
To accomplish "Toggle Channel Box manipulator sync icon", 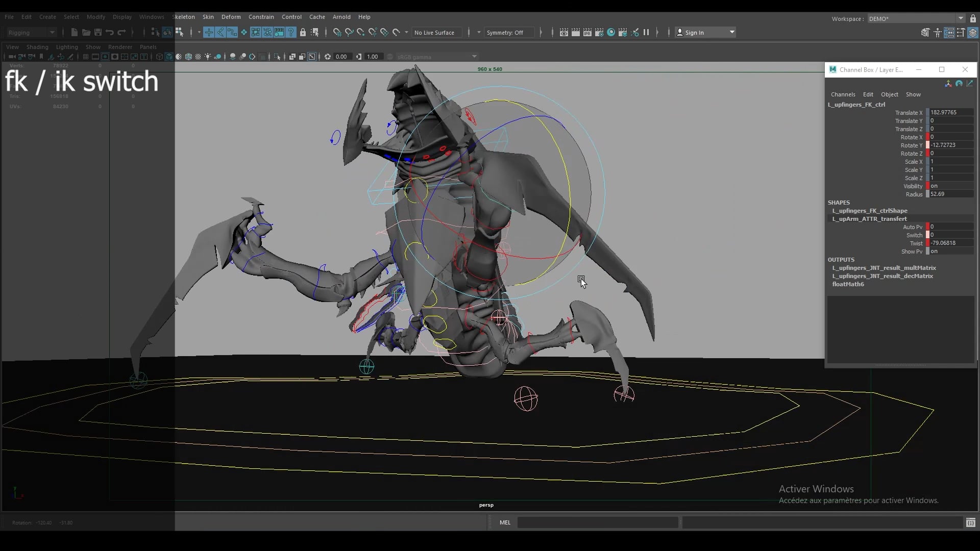I will 948,83.
